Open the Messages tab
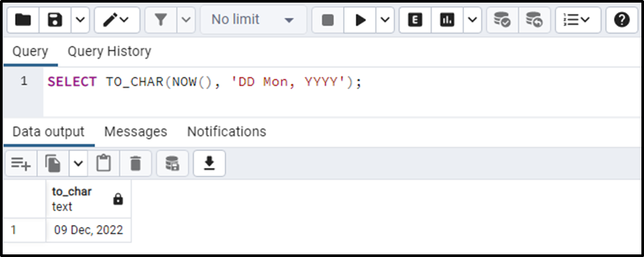This screenshot has width=644, height=257. (x=136, y=131)
